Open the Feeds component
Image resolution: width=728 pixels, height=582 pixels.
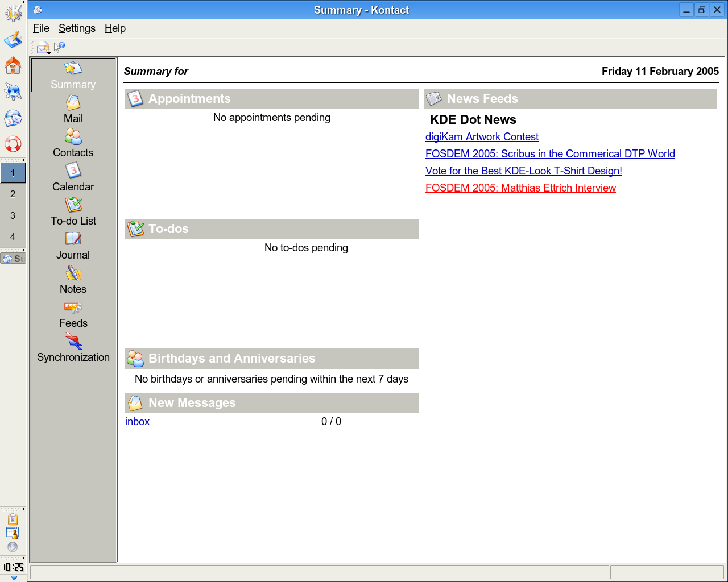click(x=73, y=314)
